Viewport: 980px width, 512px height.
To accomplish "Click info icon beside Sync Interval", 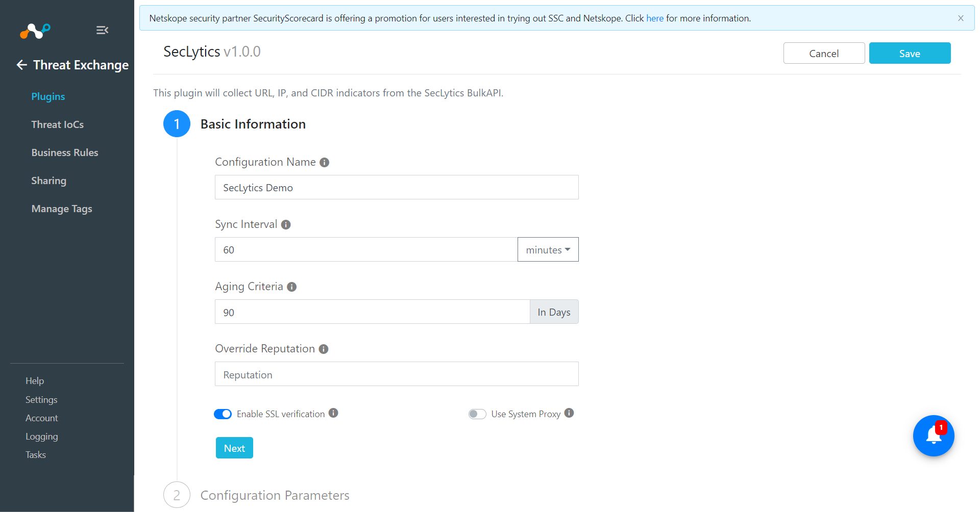I will coord(286,224).
